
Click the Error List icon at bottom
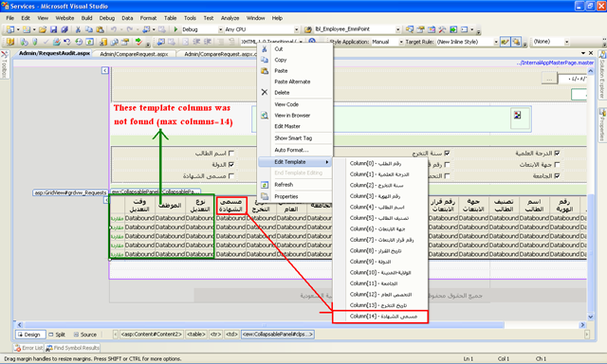[17, 348]
